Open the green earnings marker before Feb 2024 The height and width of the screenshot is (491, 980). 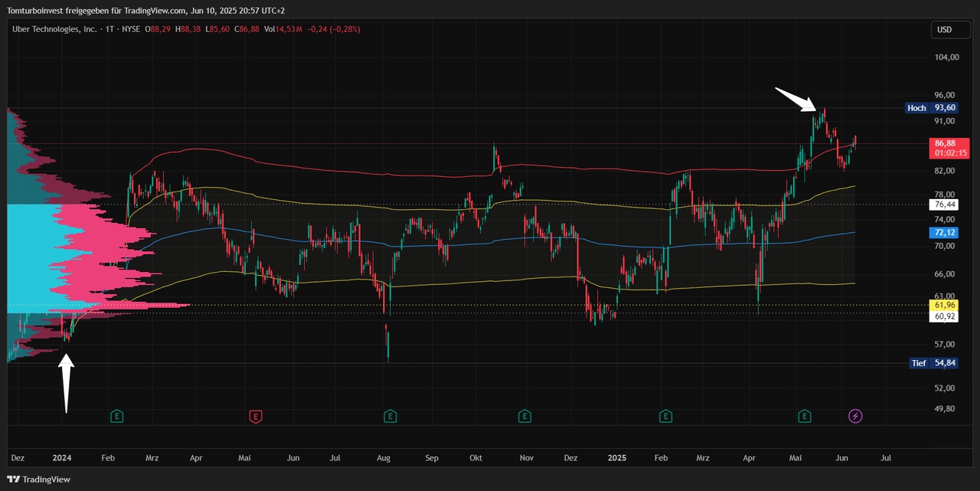tap(117, 416)
